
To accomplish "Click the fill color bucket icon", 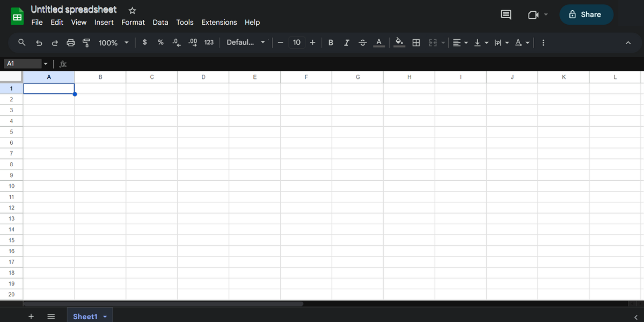I will pyautogui.click(x=399, y=42).
